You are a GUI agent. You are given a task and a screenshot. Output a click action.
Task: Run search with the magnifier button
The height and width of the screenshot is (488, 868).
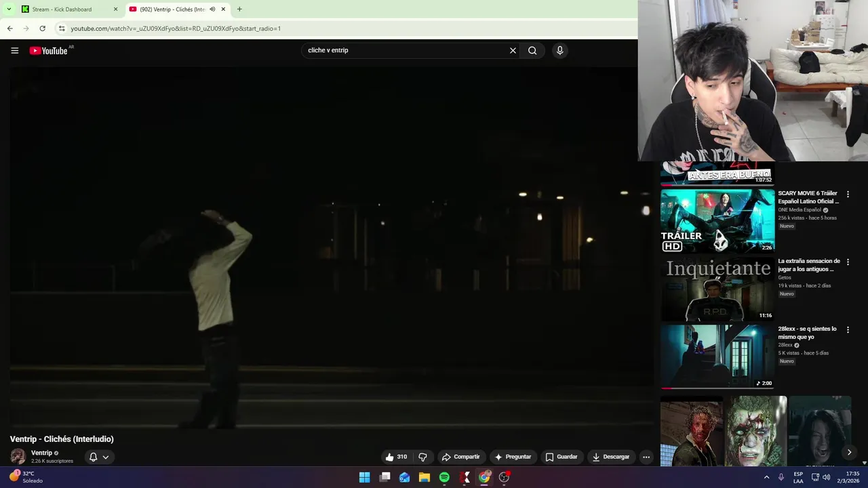[x=532, y=50]
